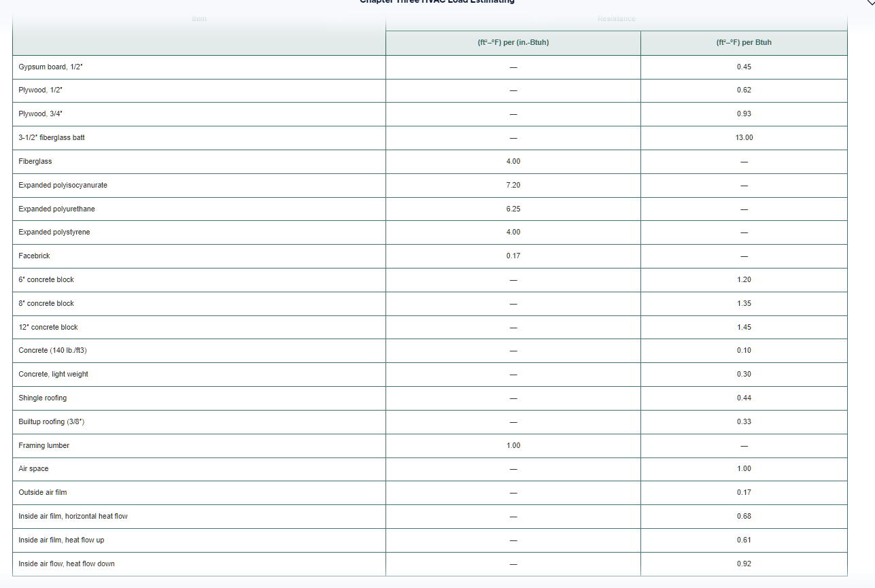Click the '(ft²–°F) per Btuh' column header
The height and width of the screenshot is (588, 875).
[744, 43]
